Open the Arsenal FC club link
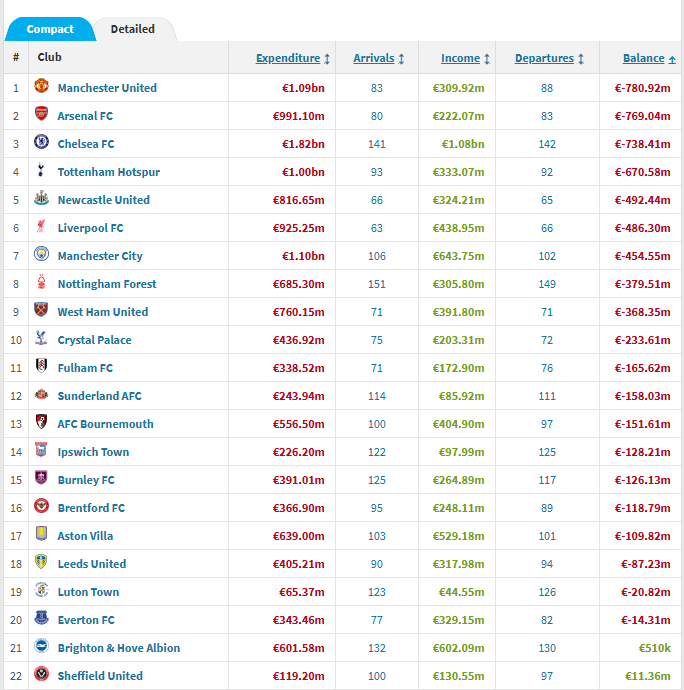Screen dimensions: 684x690 click(x=85, y=116)
